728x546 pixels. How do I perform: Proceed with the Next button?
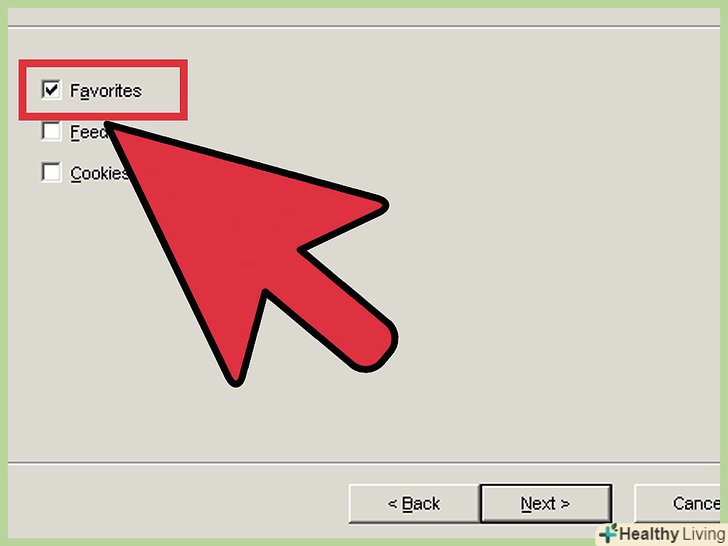click(546, 504)
